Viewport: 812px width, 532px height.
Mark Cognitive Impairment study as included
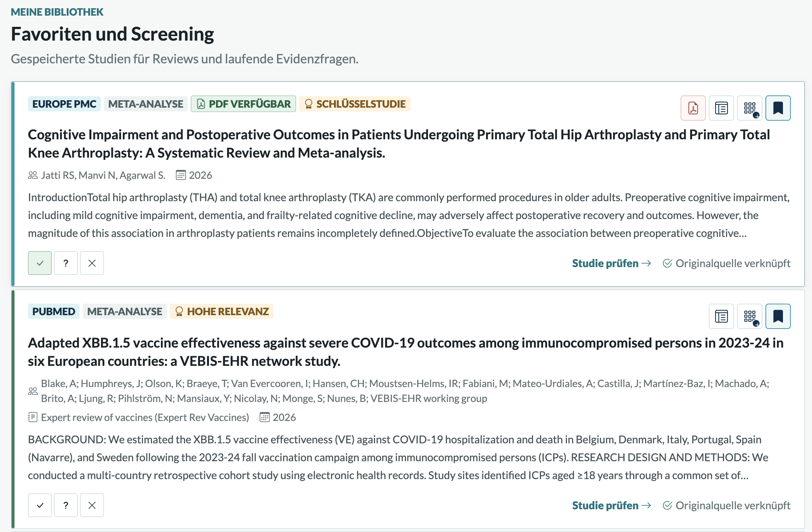pos(40,263)
